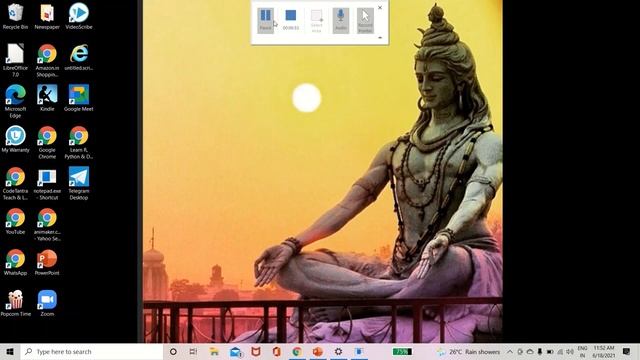
Task: Open the Recycle Bin desktop icon
Action: click(x=15, y=16)
